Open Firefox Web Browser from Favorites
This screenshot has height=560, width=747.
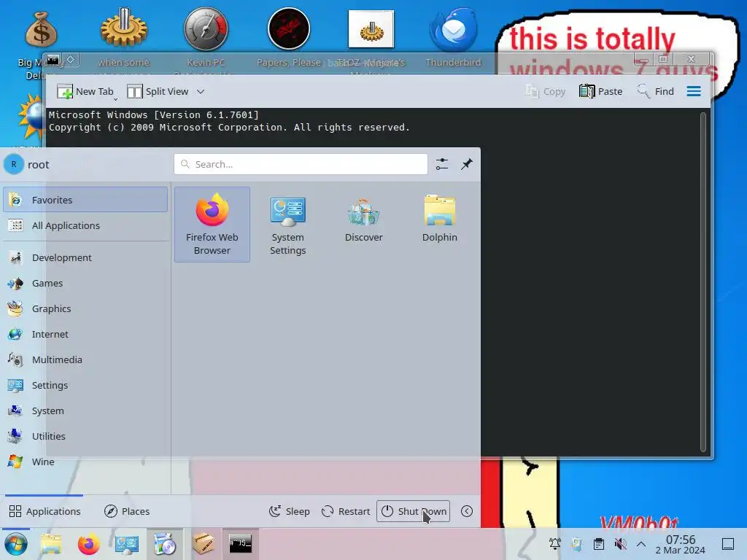click(212, 225)
